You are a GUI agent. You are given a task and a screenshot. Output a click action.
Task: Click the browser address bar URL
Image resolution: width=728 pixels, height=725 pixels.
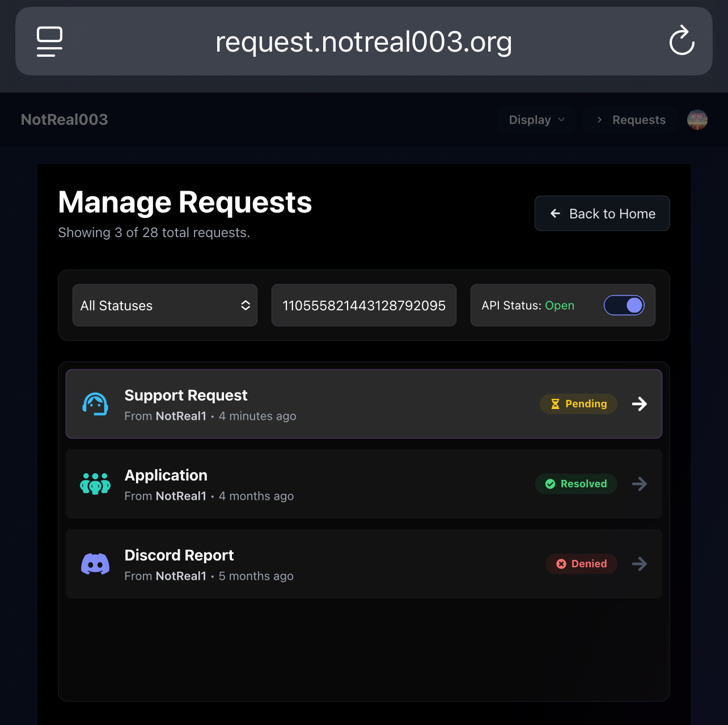(x=364, y=42)
